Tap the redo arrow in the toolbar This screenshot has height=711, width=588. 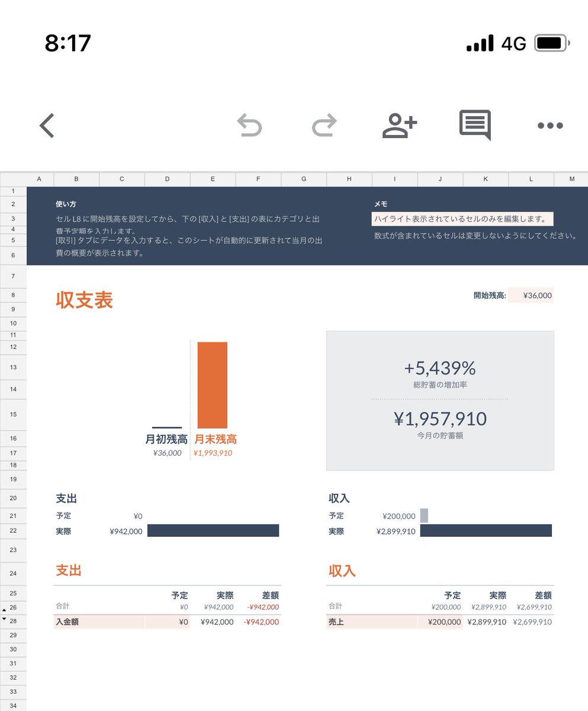pos(324,125)
